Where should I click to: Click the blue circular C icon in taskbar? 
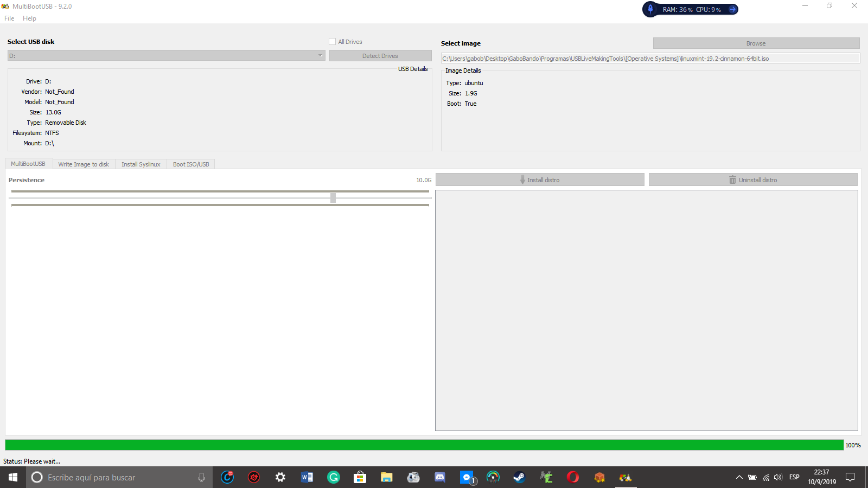227,477
